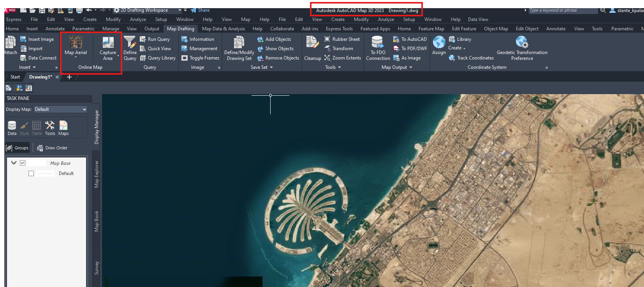Open Tools in Task Pane
This screenshot has height=287, width=644.
click(x=50, y=128)
